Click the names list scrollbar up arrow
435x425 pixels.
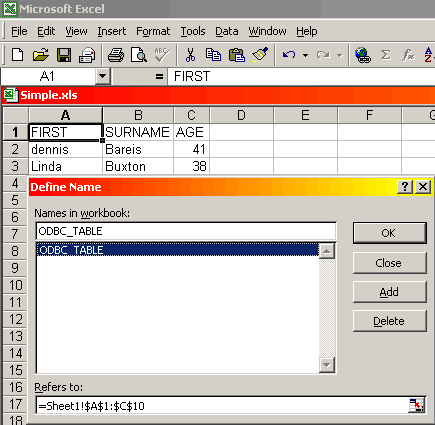[x=327, y=251]
